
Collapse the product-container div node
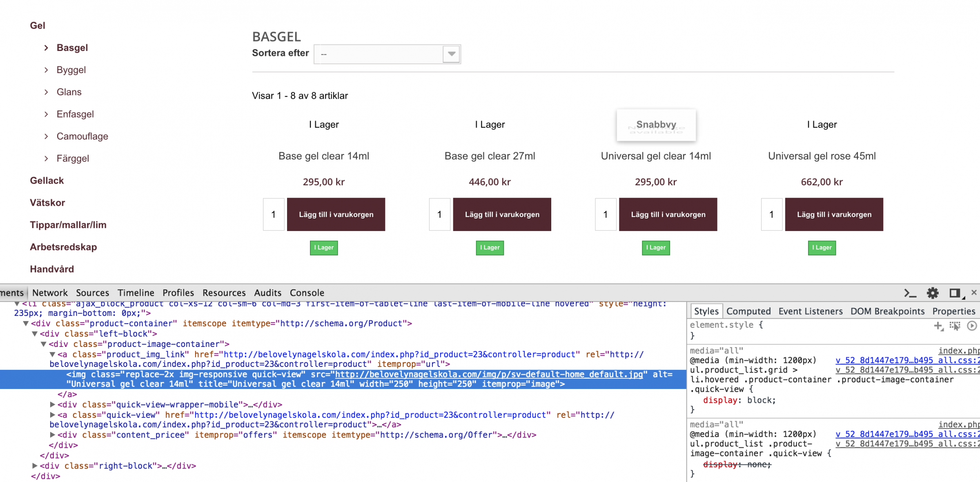pyautogui.click(x=26, y=324)
